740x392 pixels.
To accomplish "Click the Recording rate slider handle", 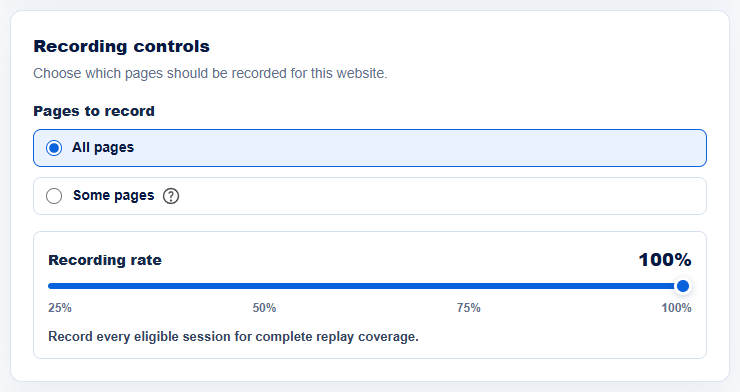I will (x=682, y=286).
